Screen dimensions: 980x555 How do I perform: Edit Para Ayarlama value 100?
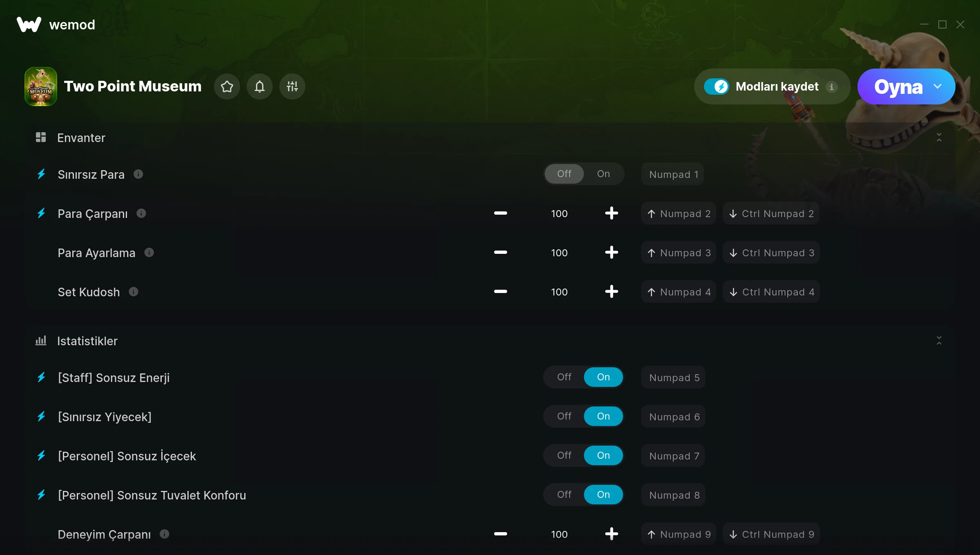pyautogui.click(x=559, y=253)
